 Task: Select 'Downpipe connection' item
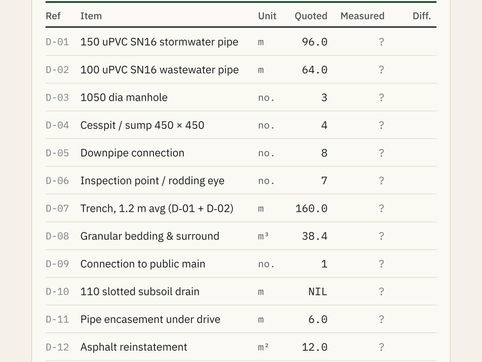[x=132, y=153]
